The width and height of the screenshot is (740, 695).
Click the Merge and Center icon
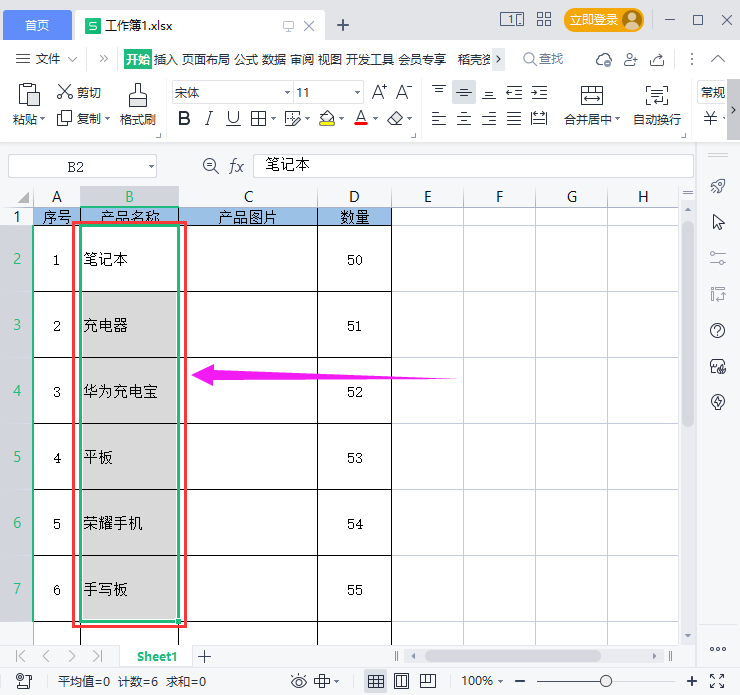592,95
